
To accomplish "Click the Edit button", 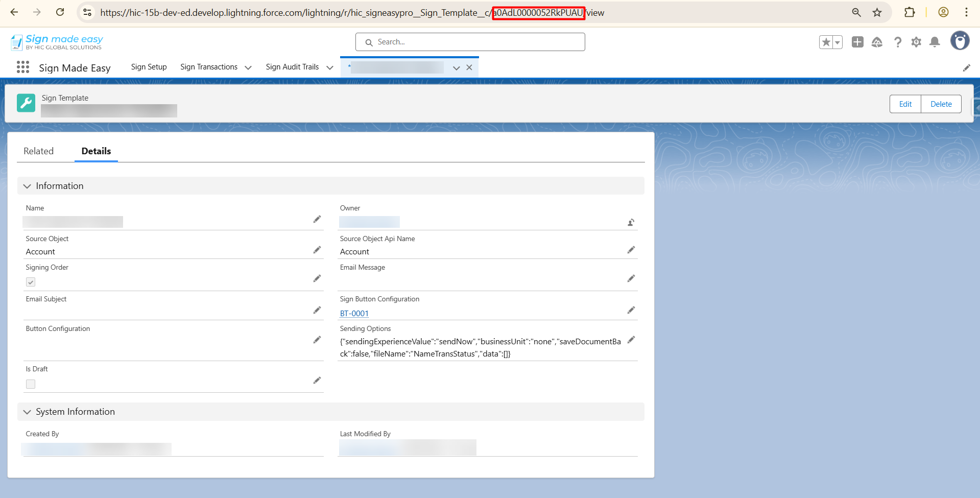I will [905, 104].
